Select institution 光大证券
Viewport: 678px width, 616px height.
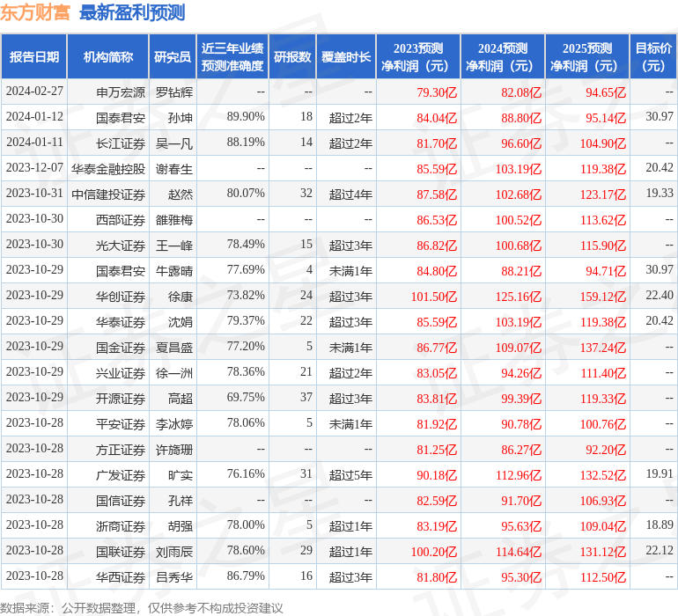(x=121, y=246)
